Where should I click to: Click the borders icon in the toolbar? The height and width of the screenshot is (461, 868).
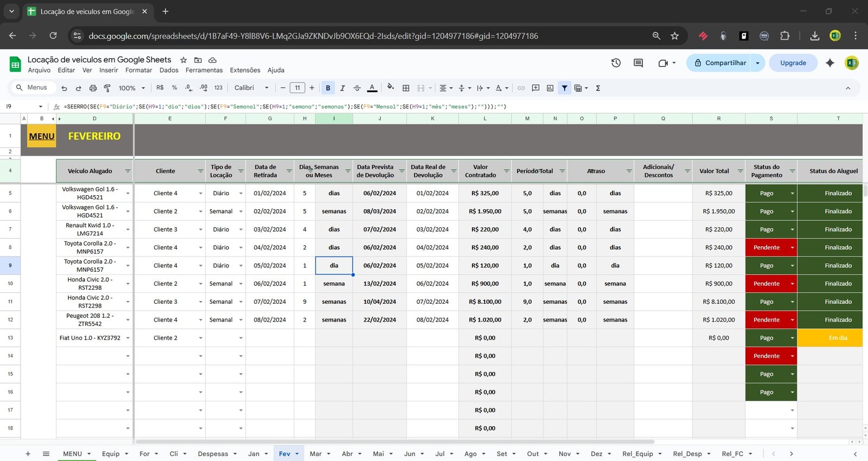406,88
